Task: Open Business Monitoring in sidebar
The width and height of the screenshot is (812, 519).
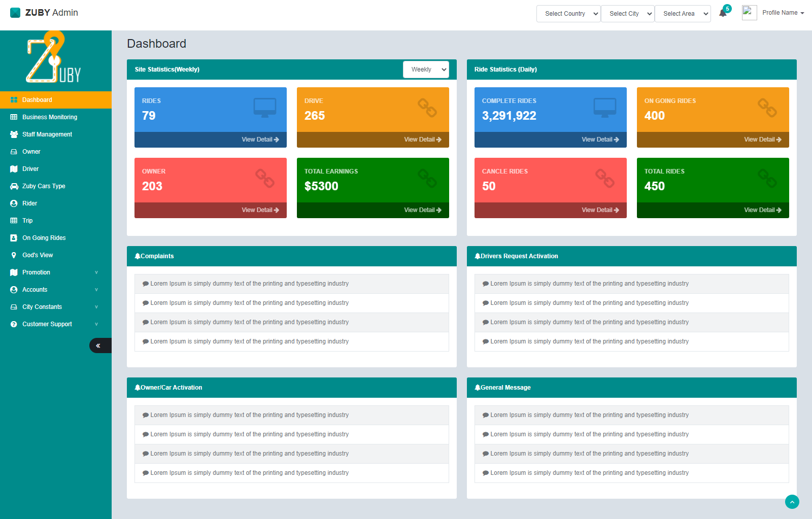Action: point(50,117)
